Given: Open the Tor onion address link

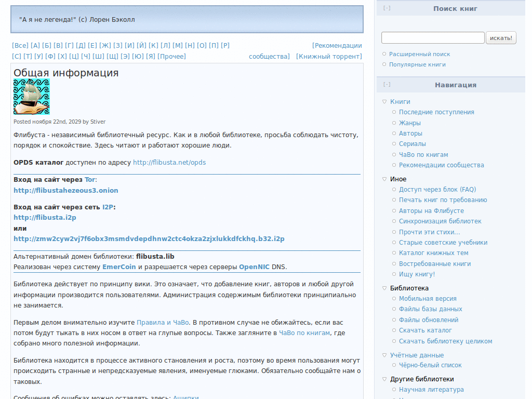Looking at the screenshot, I should pyautogui.click(x=66, y=190).
